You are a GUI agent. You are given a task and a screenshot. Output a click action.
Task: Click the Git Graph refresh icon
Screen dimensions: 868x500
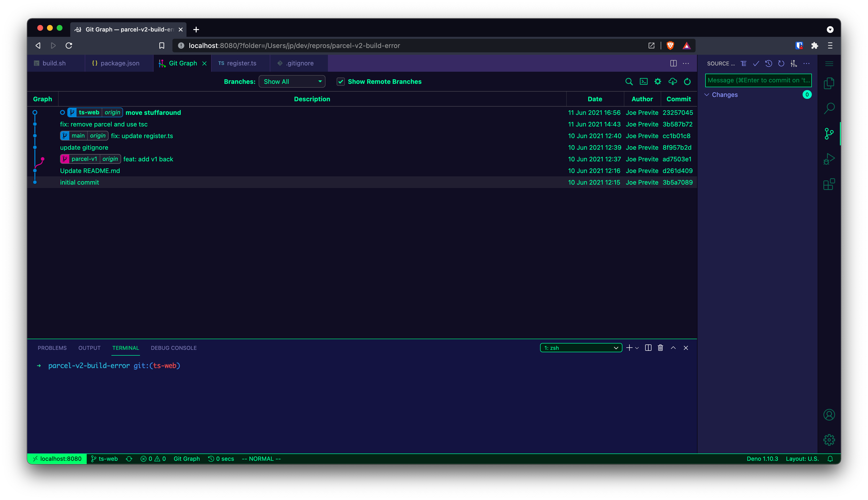[x=687, y=82]
